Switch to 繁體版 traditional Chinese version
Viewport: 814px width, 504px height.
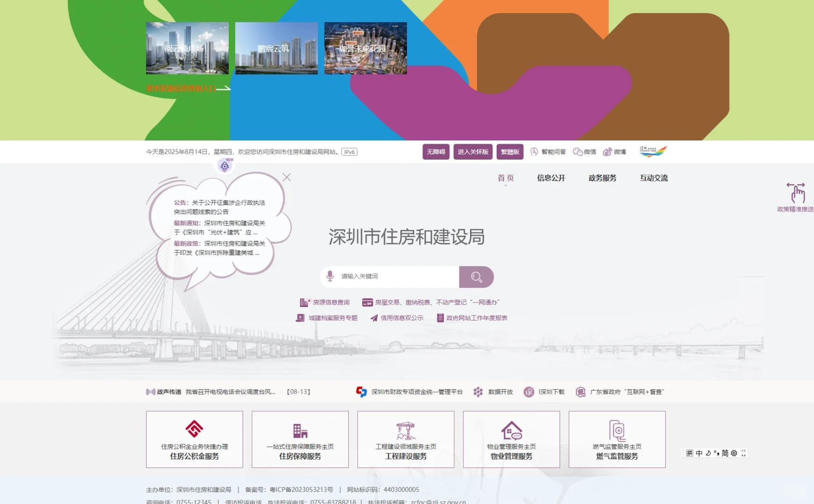point(510,152)
